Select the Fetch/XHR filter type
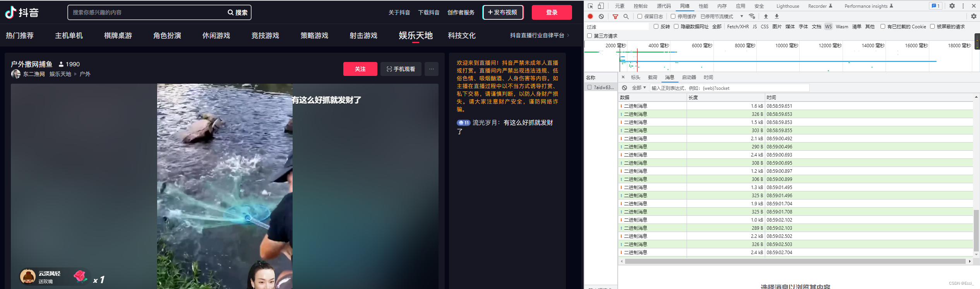This screenshot has width=980, height=289. tap(738, 26)
